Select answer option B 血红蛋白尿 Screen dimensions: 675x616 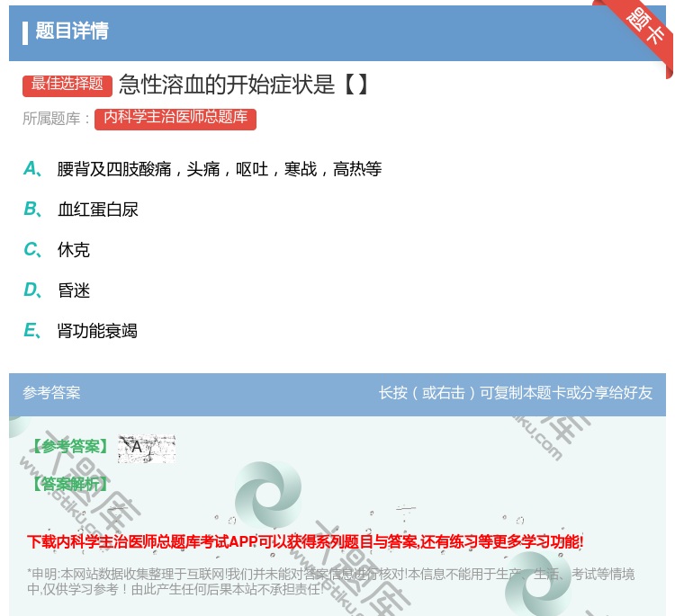tap(81, 210)
